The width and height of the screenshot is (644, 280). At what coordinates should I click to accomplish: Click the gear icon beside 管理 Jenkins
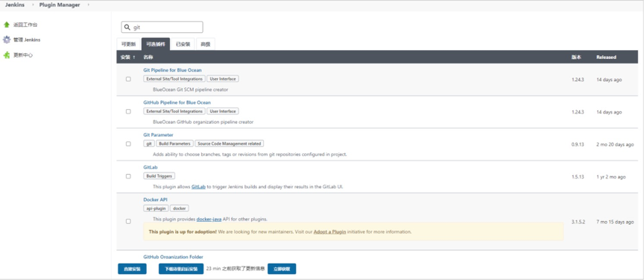click(7, 40)
